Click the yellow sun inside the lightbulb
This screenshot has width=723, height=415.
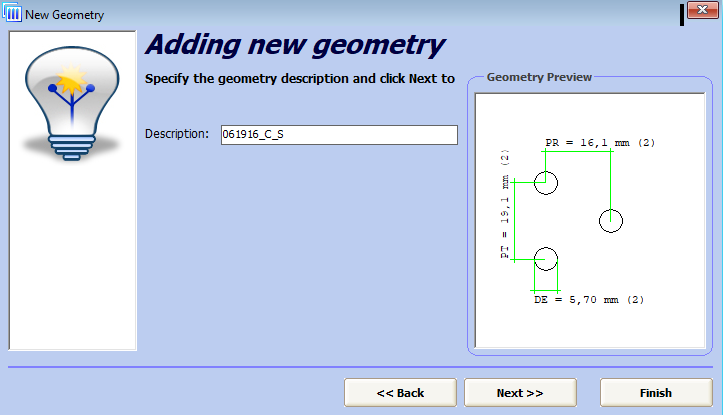(x=72, y=79)
